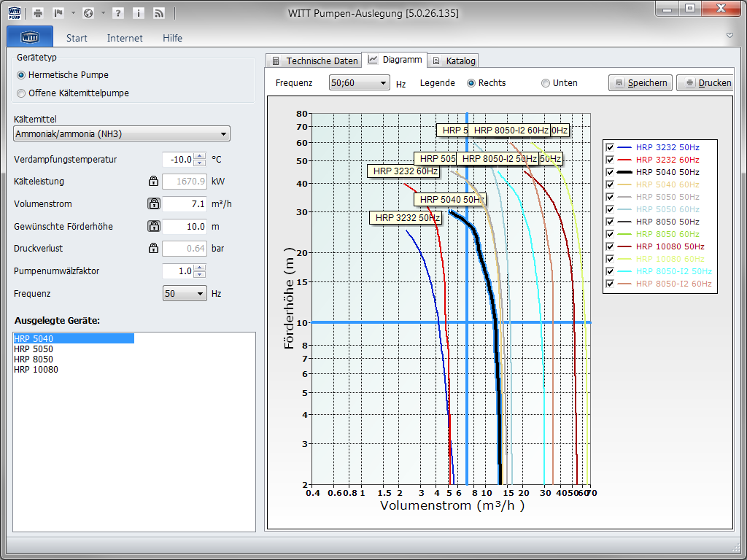747x560 pixels.
Task: Uncheck HRP 3232 60Hz curve checkbox
Action: tap(610, 160)
